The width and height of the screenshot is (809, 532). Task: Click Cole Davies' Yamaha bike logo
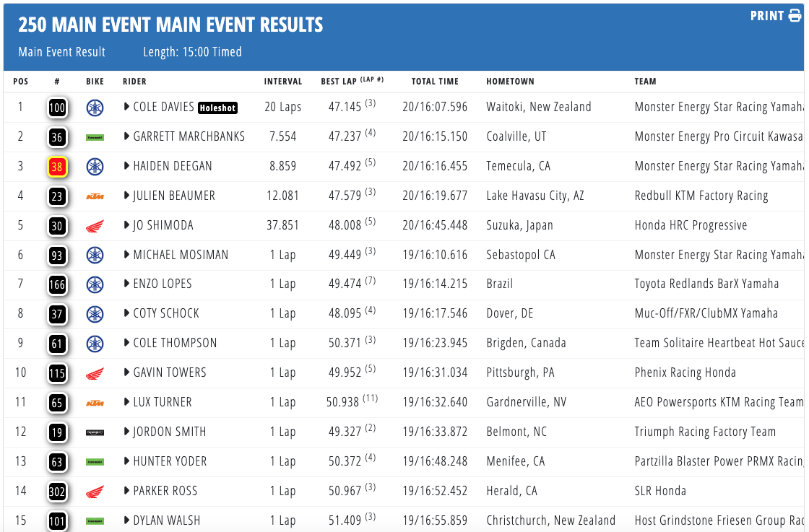point(95,108)
